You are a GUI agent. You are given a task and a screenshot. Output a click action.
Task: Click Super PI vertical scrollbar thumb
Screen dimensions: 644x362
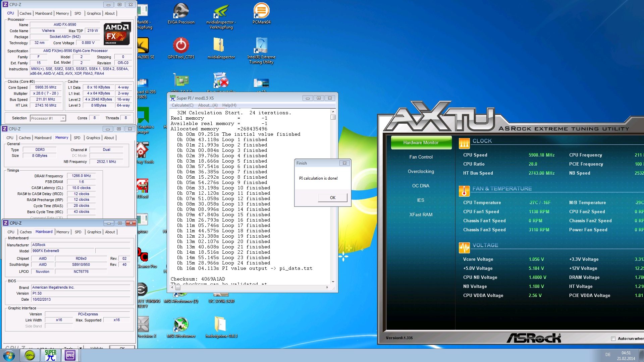(x=333, y=117)
